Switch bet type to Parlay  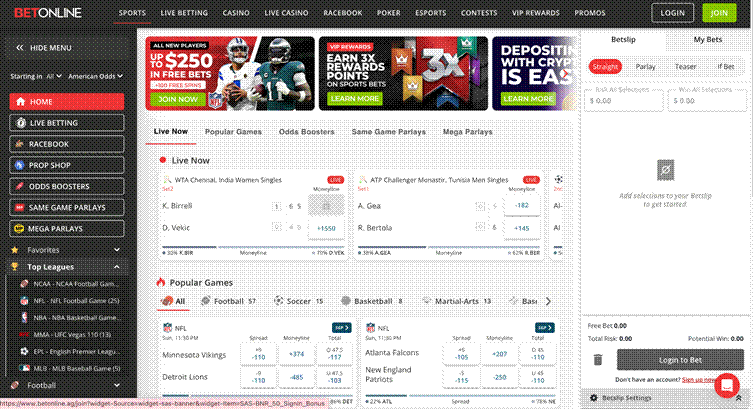[645, 67]
